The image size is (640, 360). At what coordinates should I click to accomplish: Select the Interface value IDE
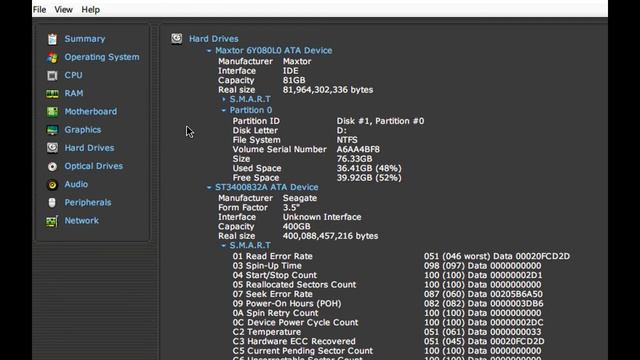click(291, 71)
